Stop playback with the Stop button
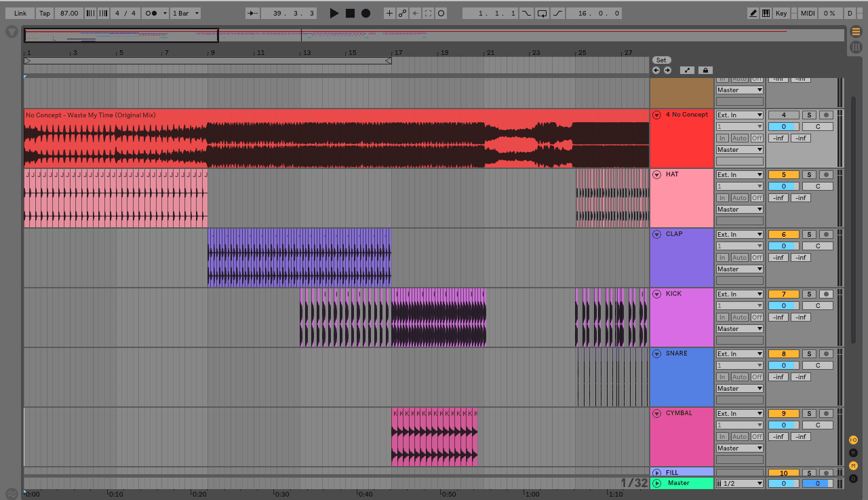The height and width of the screenshot is (500, 868). click(x=350, y=13)
